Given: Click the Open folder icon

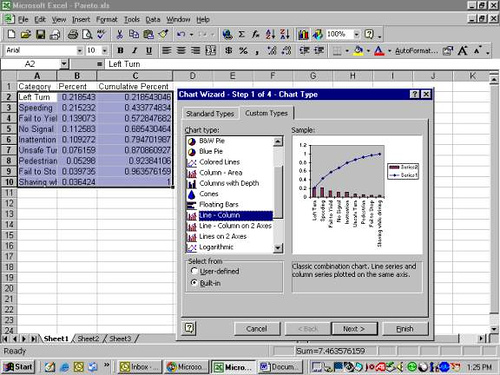Looking at the screenshot, I should (26, 34).
